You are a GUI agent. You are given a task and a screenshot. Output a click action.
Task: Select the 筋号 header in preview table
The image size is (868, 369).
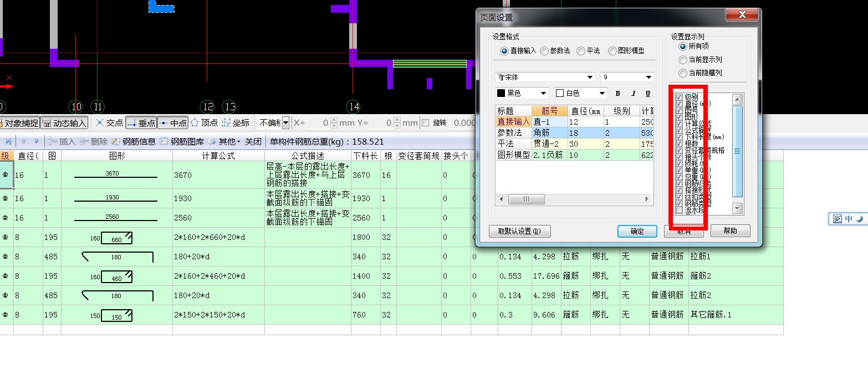tap(550, 111)
